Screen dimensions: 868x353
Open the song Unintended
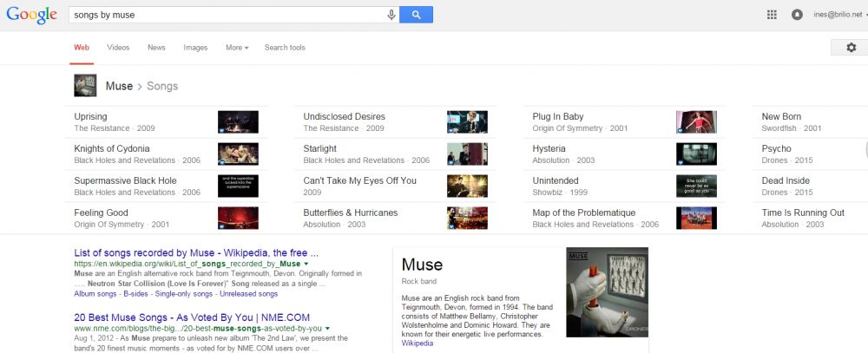click(x=556, y=180)
